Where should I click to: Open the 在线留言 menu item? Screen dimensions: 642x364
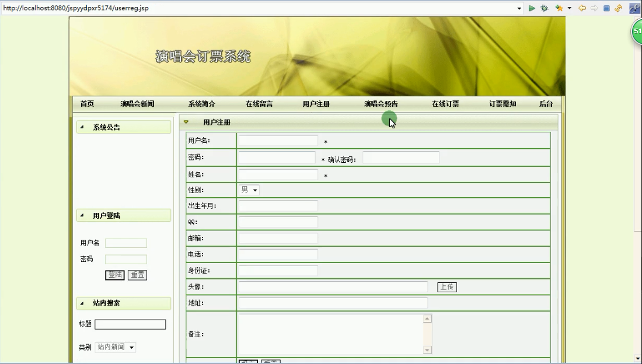click(x=259, y=104)
